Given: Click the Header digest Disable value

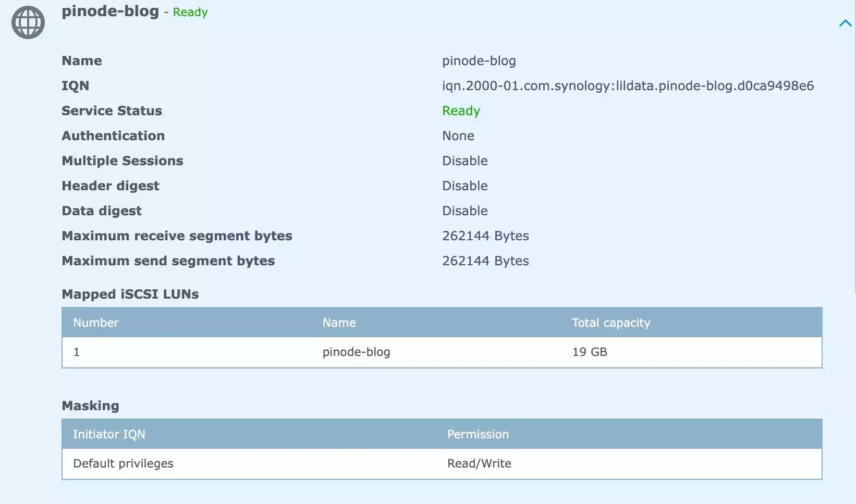Looking at the screenshot, I should pyautogui.click(x=464, y=186).
